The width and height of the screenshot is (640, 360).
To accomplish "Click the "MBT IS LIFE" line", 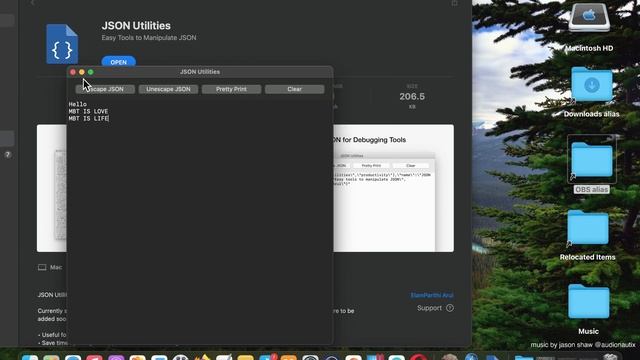I will point(88,118).
